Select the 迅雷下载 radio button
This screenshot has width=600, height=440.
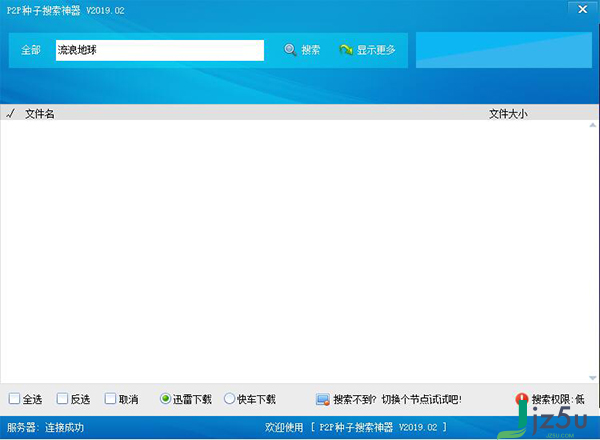165,399
